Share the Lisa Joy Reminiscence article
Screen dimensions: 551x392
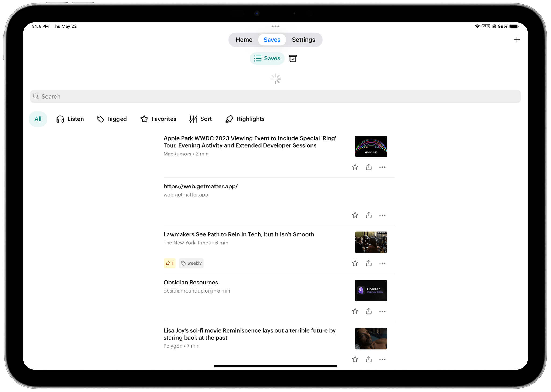click(369, 359)
